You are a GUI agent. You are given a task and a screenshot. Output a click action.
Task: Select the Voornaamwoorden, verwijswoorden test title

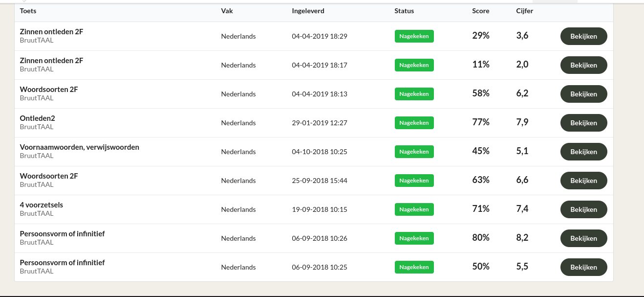pos(79,147)
